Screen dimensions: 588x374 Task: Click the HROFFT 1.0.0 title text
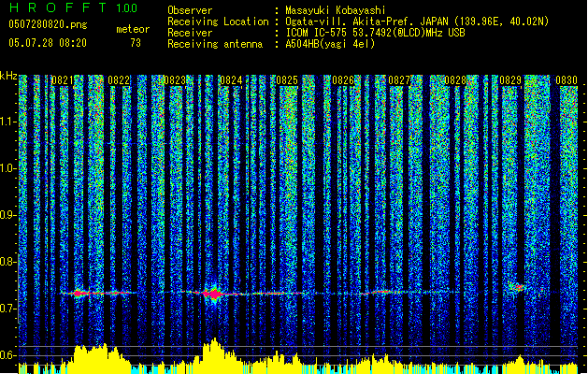click(73, 7)
